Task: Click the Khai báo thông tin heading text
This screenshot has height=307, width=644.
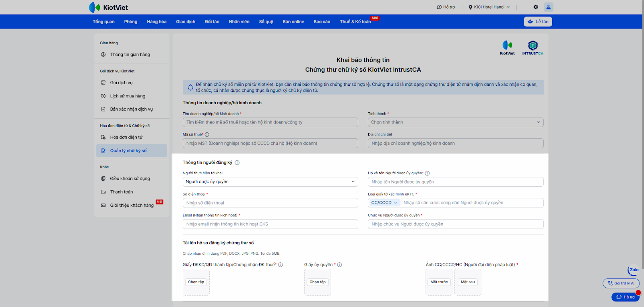Action: pos(363,60)
